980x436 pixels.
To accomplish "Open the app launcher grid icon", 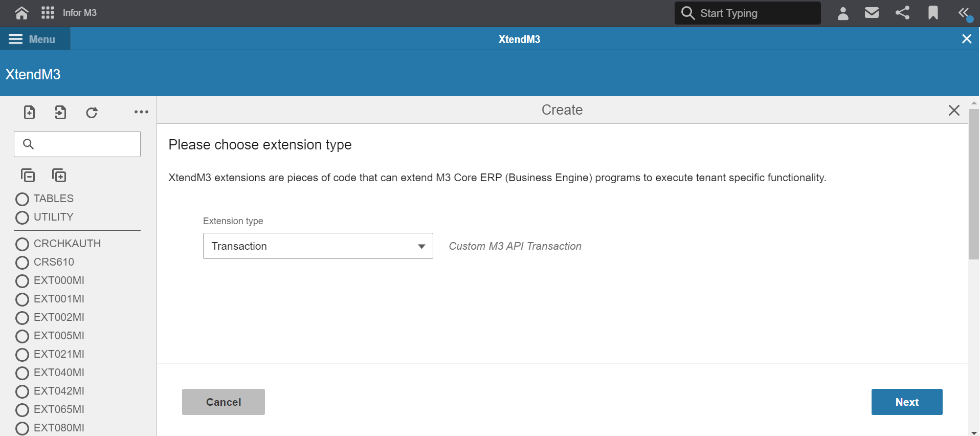I will click(x=48, y=13).
